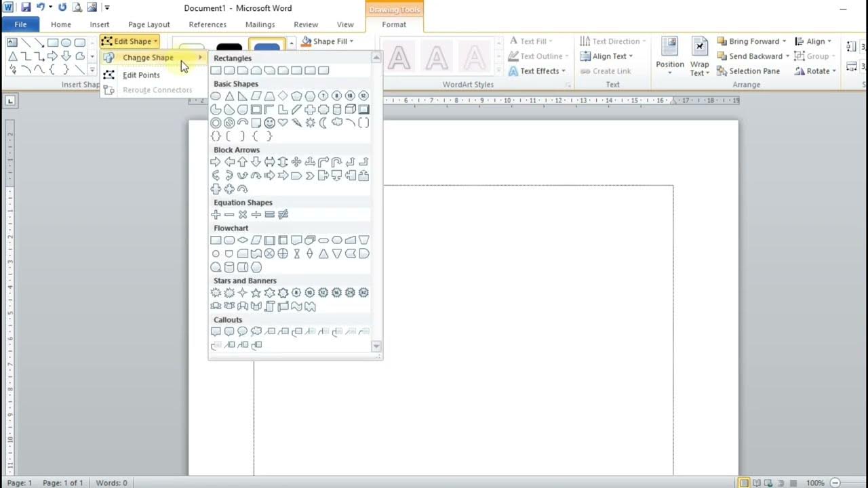Click the Undo icon in quick access toolbar
868x488 pixels.
[41, 7]
